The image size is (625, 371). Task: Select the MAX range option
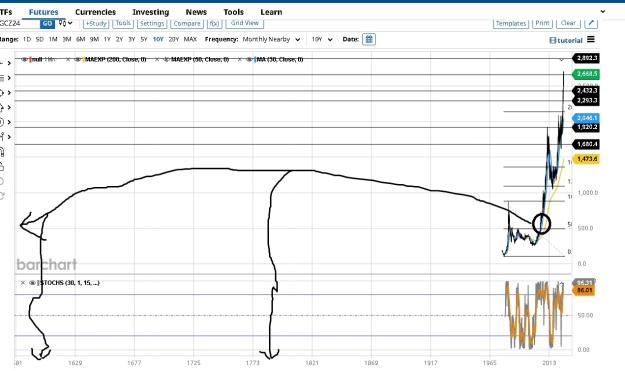pos(190,39)
